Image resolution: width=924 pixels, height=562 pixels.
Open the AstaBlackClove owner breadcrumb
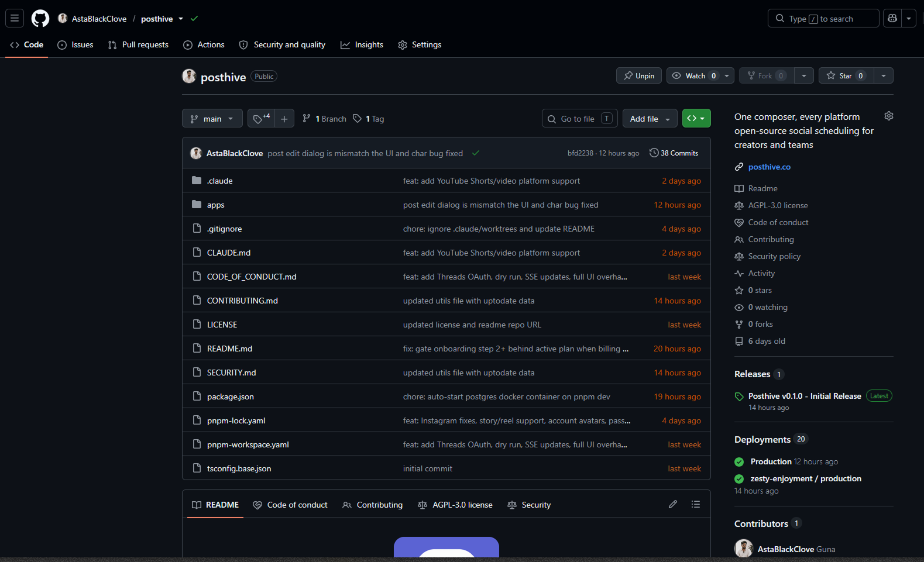tap(99, 19)
